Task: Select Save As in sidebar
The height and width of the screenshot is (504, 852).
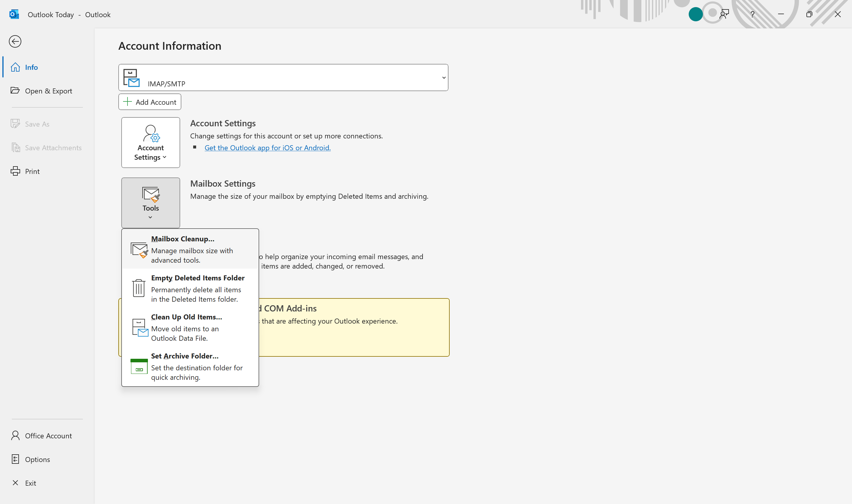Action: (x=47, y=124)
